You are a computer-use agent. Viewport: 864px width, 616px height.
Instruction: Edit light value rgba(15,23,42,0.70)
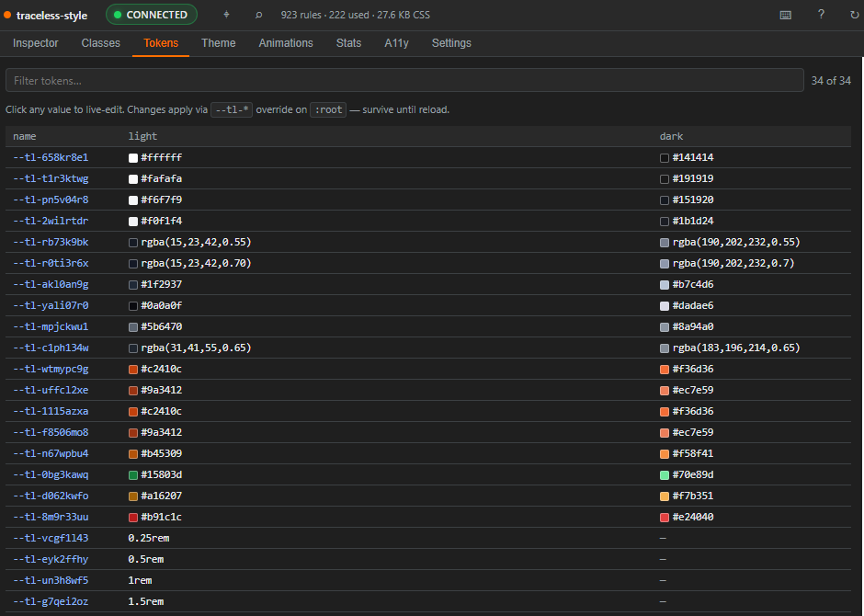(x=196, y=263)
